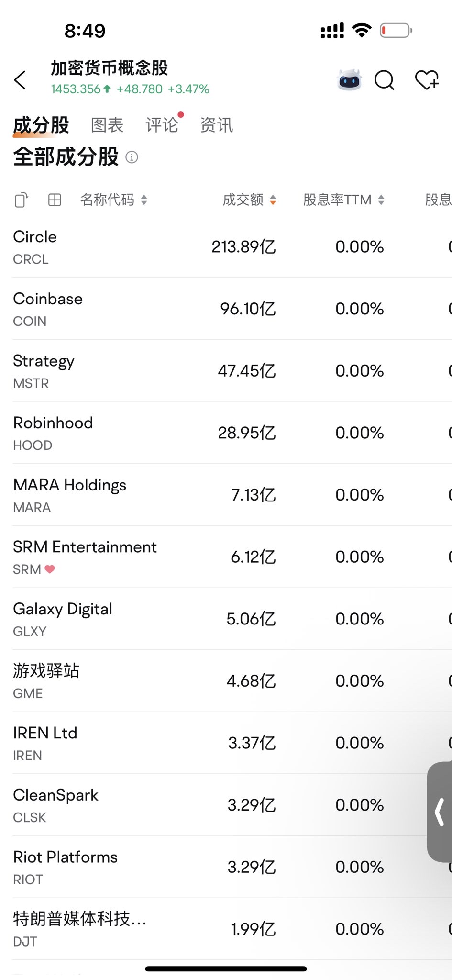This screenshot has height=980, width=452.
Task: Sort by 股息率TTM column
Action: (x=344, y=200)
